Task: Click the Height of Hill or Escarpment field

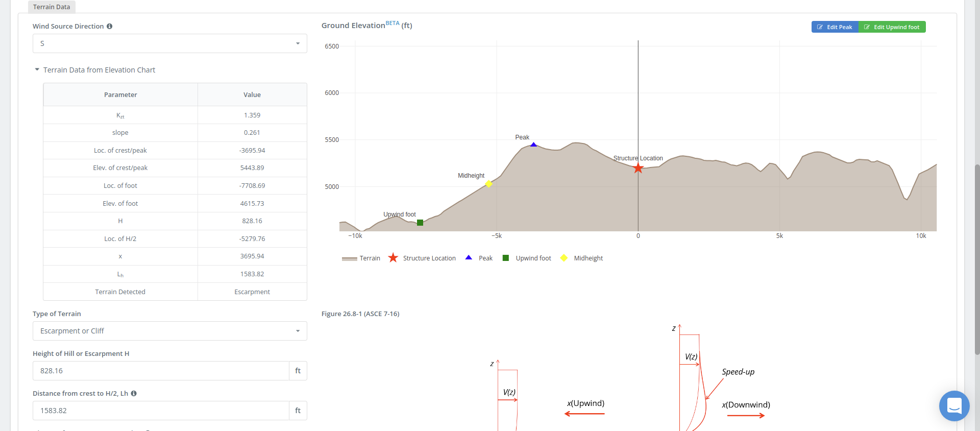Action: (x=161, y=371)
